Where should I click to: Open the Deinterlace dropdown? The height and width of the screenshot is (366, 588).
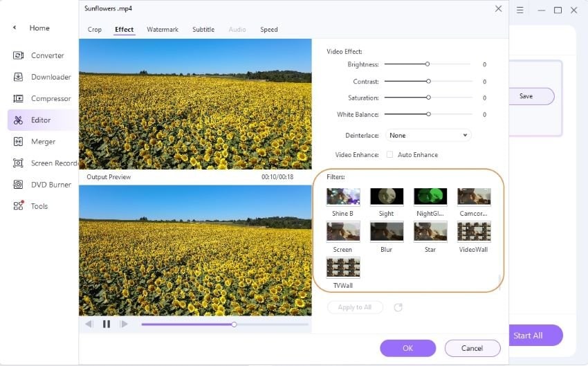(428, 136)
